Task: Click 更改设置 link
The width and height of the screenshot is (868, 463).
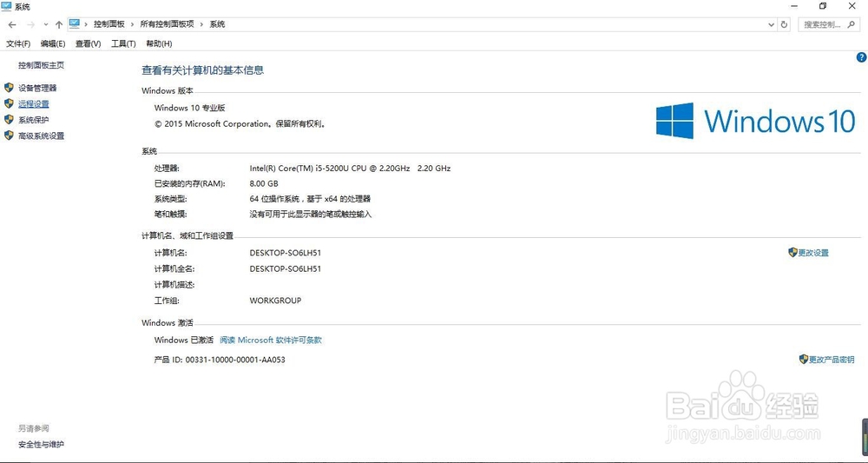Action: click(x=813, y=253)
